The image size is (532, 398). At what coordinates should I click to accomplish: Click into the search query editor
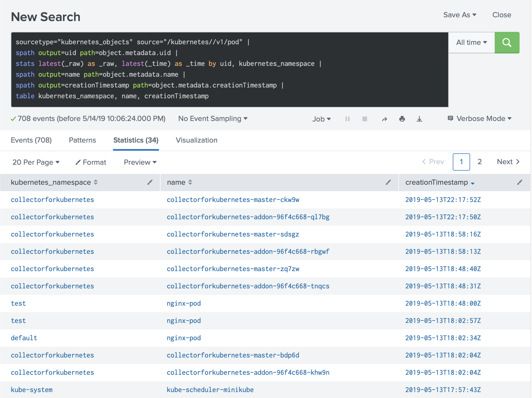(x=230, y=69)
